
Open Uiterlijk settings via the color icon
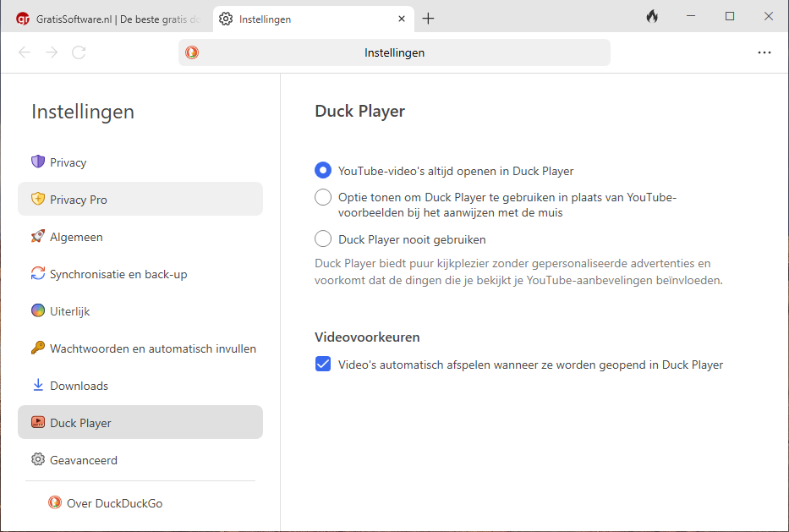pyautogui.click(x=37, y=311)
